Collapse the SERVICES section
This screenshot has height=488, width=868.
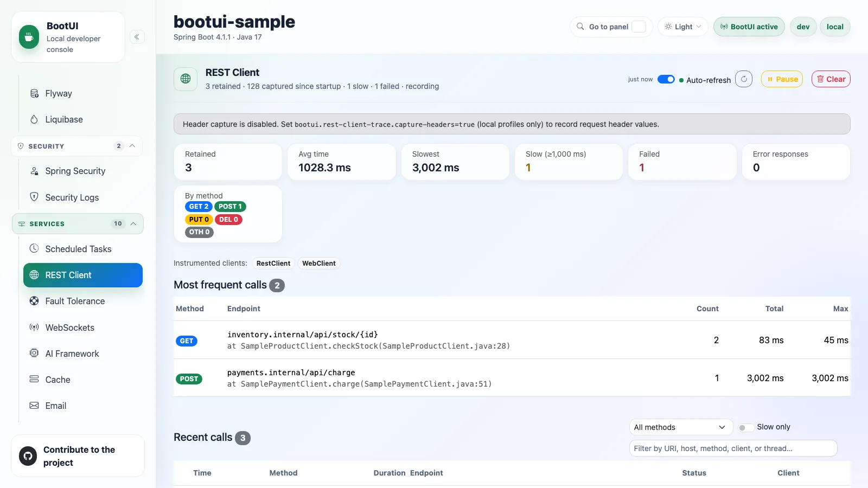click(x=78, y=224)
